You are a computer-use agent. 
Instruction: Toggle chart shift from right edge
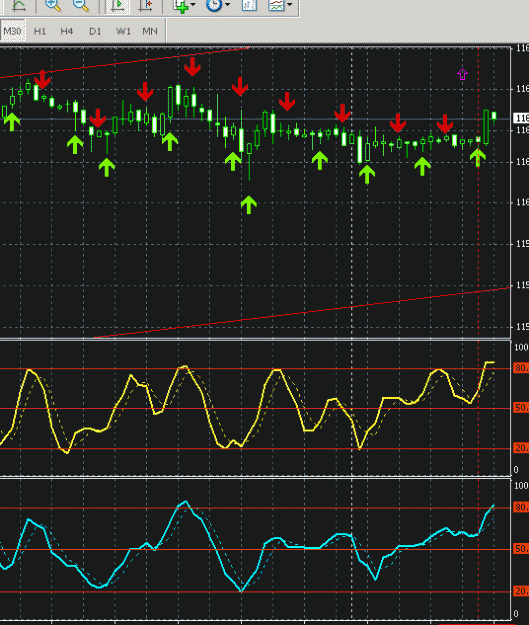pos(146,6)
